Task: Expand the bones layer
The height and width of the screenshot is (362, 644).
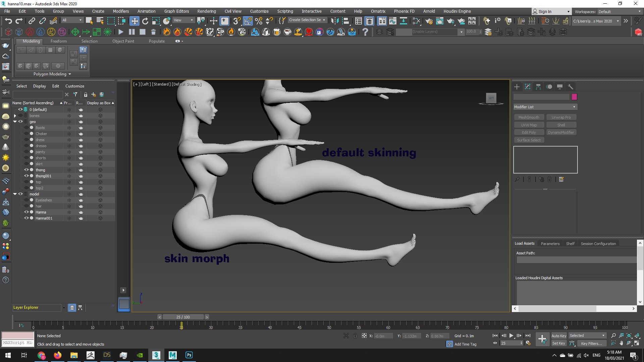Action: click(x=15, y=116)
